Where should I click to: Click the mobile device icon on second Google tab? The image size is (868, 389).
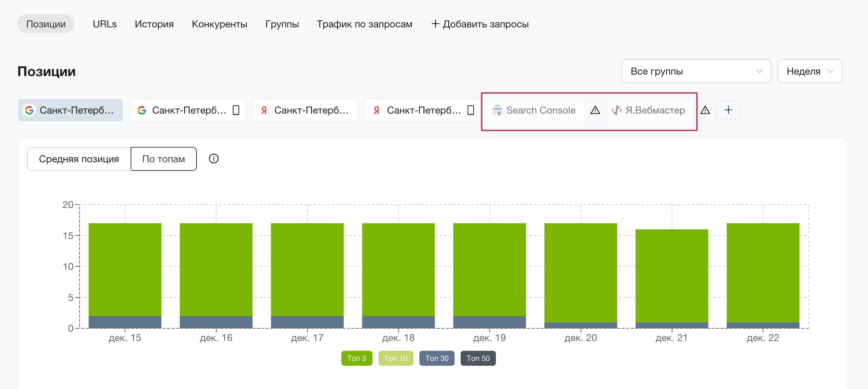point(236,110)
